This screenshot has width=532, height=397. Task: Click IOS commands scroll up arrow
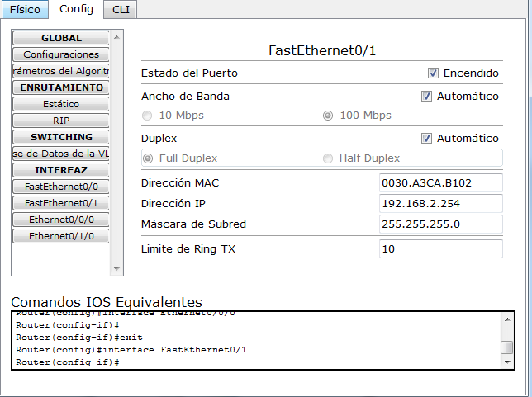click(507, 319)
